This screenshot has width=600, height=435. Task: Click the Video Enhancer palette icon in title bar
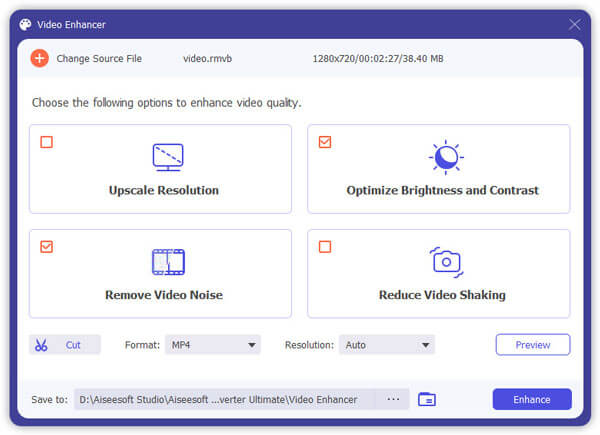click(x=25, y=24)
